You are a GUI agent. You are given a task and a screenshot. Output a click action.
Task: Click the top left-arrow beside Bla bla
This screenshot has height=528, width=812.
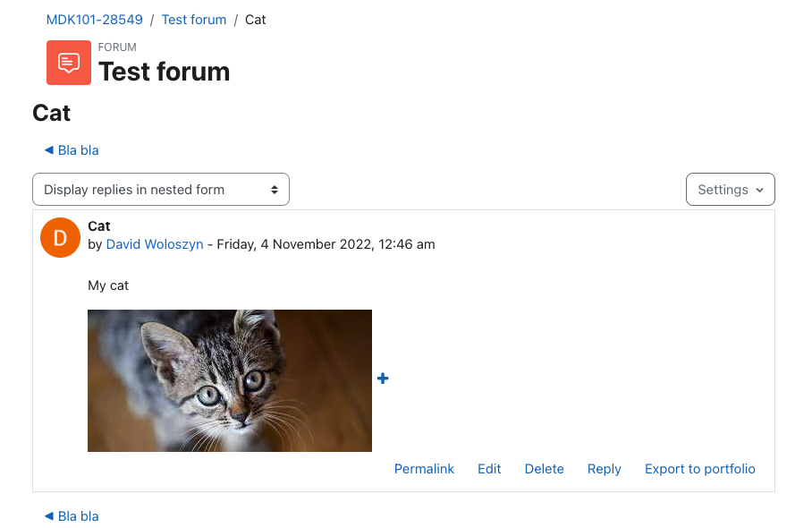pos(49,150)
